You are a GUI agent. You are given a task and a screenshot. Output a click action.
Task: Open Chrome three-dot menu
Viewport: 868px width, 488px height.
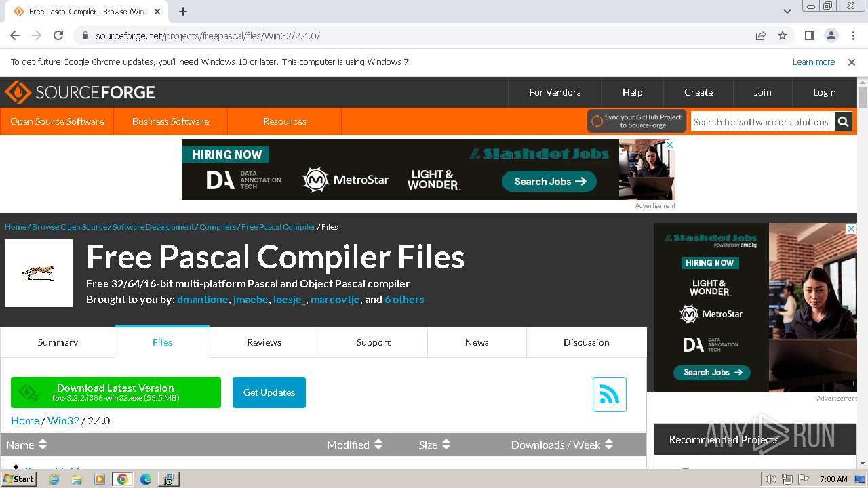pos(852,35)
